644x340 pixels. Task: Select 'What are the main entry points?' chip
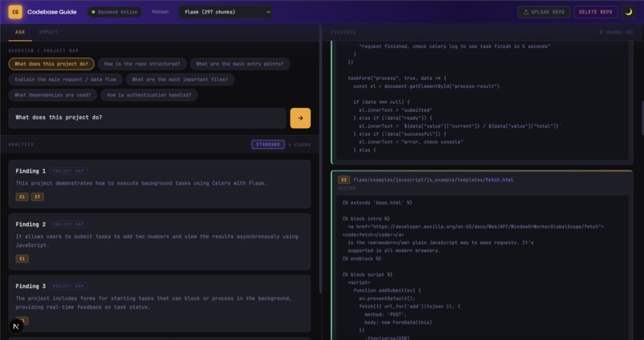[x=240, y=64]
